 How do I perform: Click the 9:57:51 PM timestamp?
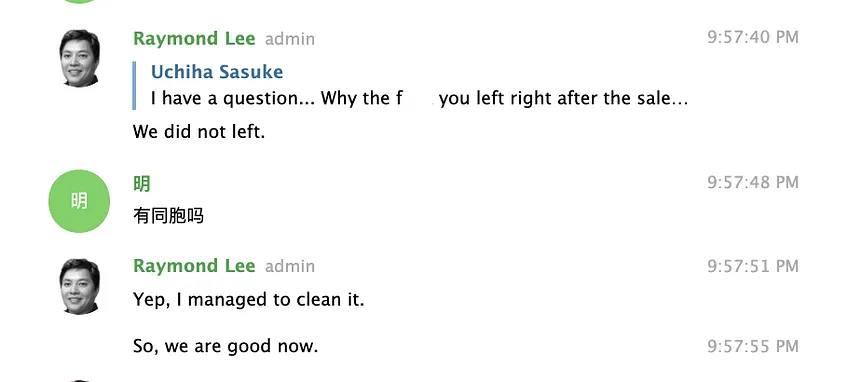click(x=753, y=266)
